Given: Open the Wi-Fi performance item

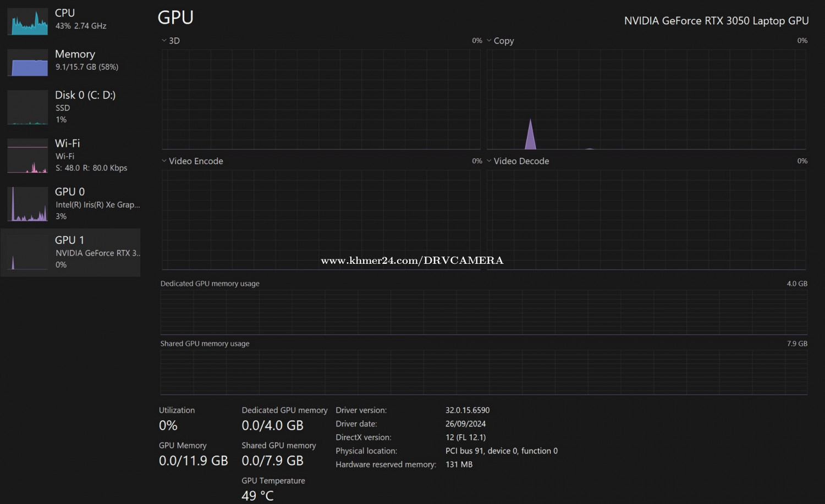Looking at the screenshot, I should click(70, 156).
